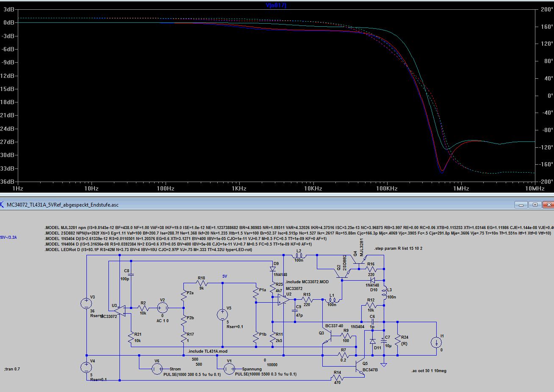Select the ;tran 0.7 comment text
554x392 pixels.
click(12, 369)
